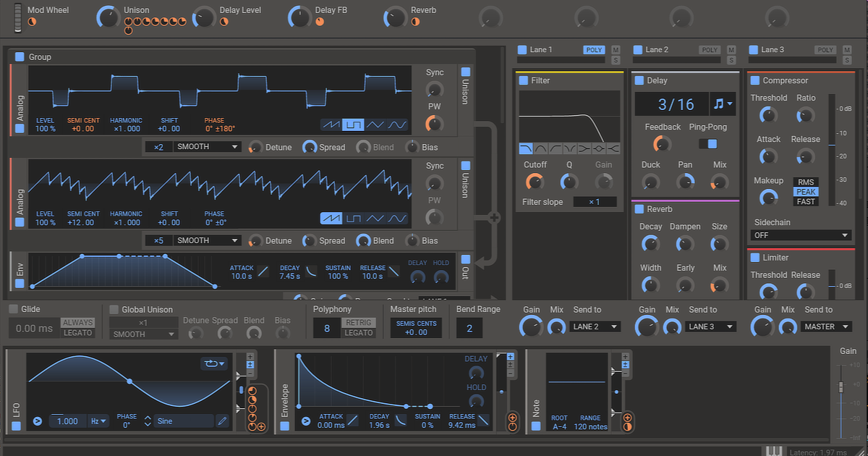This screenshot has height=456, width=868.
Task: Click the plus mixing node icon between the oscillators
Action: pos(495,216)
